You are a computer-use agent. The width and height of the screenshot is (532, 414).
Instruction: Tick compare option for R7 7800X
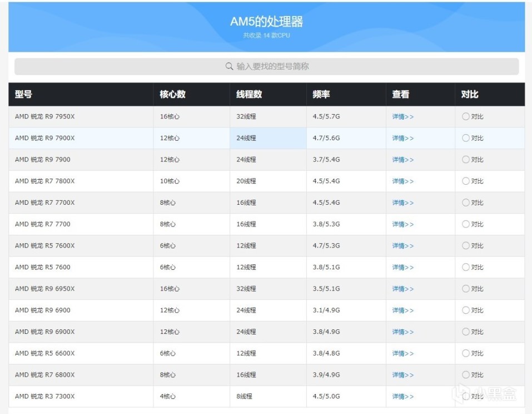pos(465,181)
